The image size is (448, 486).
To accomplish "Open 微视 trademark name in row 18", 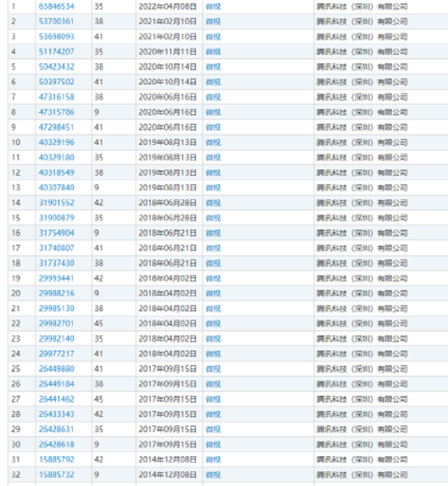I will 213,263.
